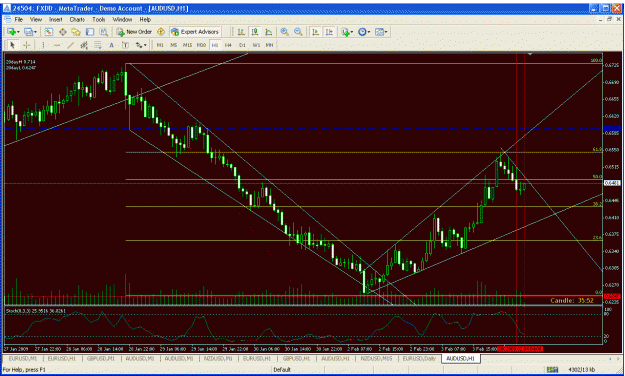The image size is (625, 376).
Task: Click the Templates icon
Action: (x=379, y=32)
